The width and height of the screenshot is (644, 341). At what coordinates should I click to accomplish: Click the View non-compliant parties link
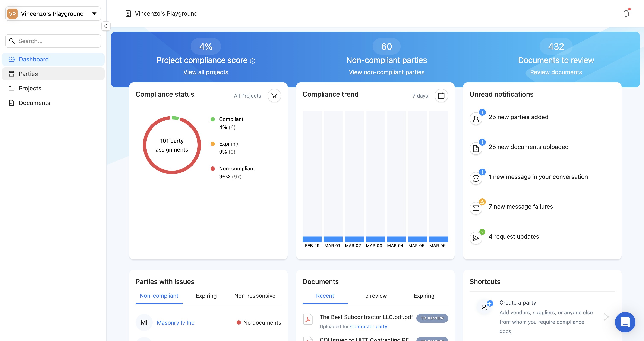pos(386,72)
